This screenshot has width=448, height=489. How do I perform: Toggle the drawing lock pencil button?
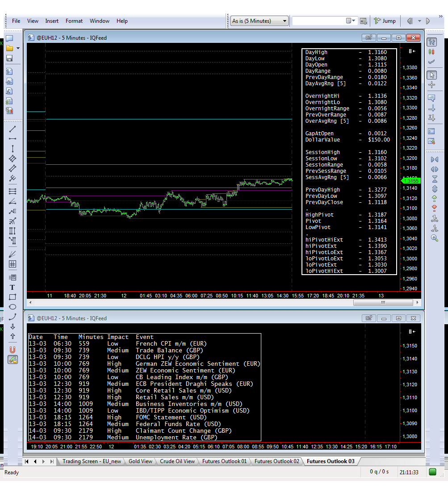13,359
